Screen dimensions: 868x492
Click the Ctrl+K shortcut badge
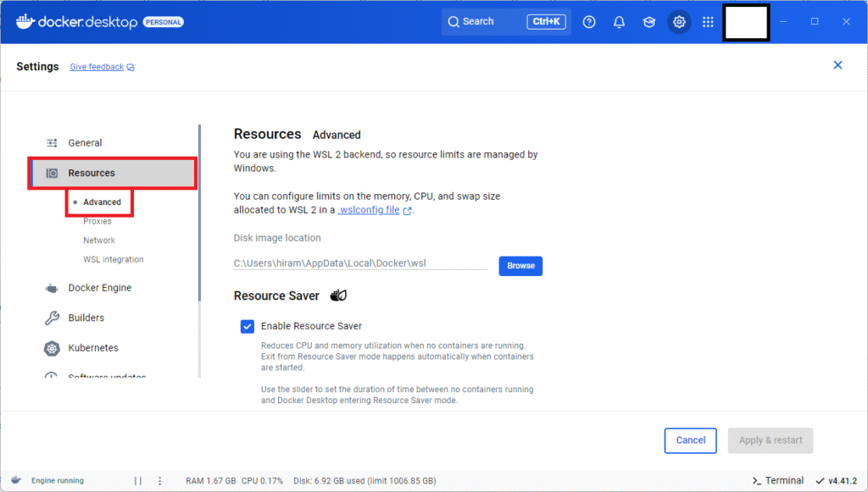click(546, 21)
